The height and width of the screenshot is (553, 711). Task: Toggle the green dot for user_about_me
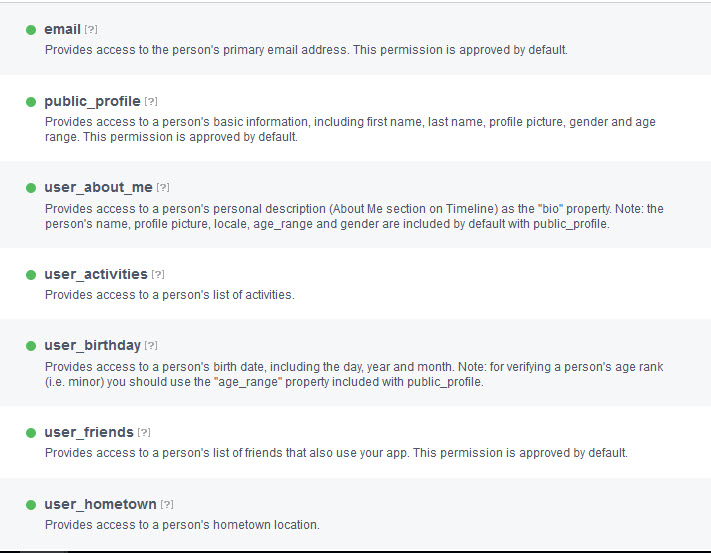tap(31, 187)
